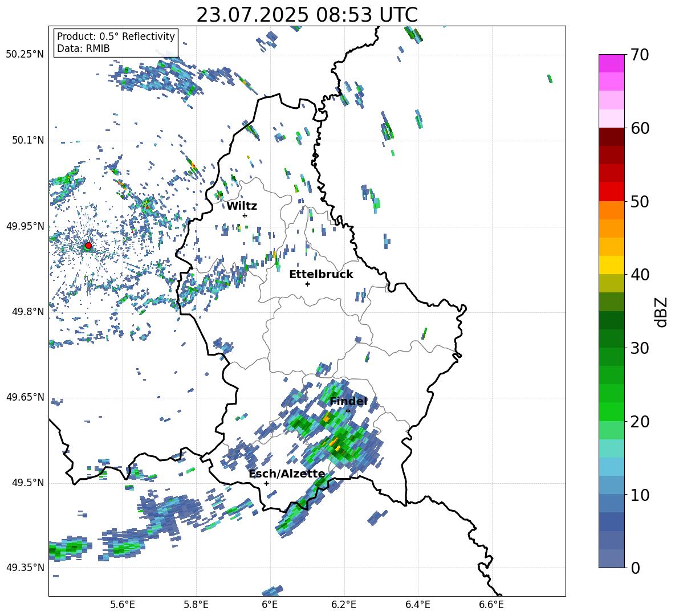Viewport: 675px width, 616px height.
Task: Click the yellow swatch at 40 dBZ
Action: click(612, 265)
